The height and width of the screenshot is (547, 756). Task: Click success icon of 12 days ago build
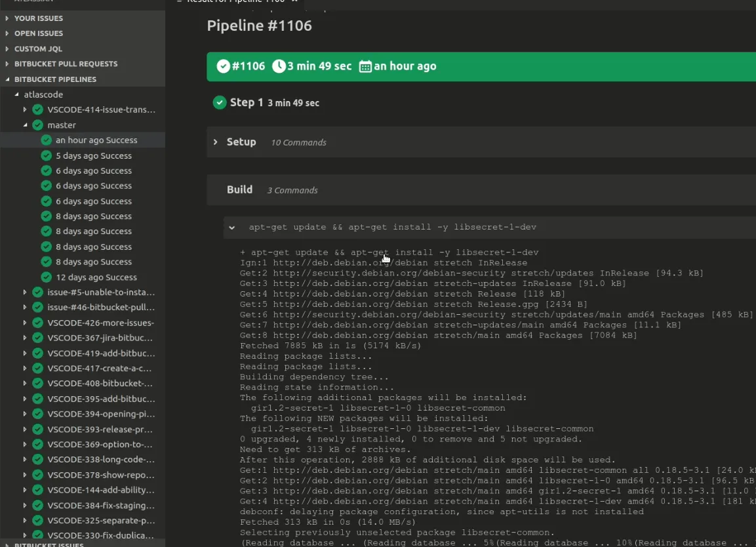pos(46,277)
